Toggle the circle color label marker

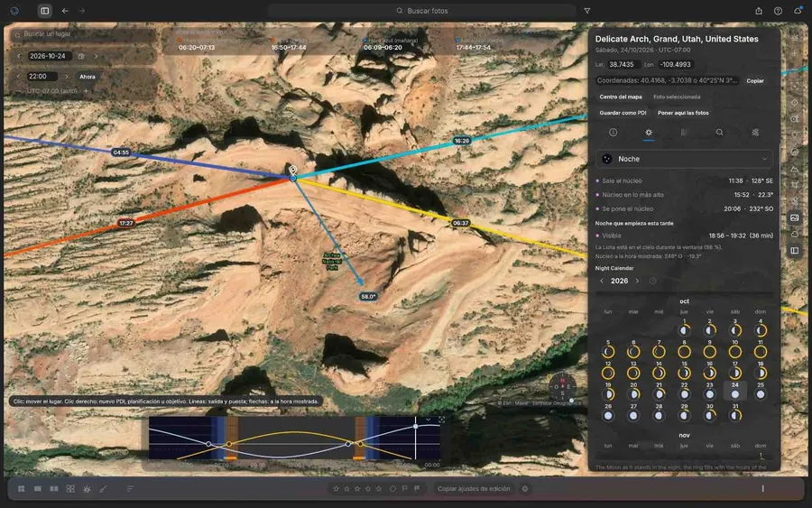click(392, 488)
